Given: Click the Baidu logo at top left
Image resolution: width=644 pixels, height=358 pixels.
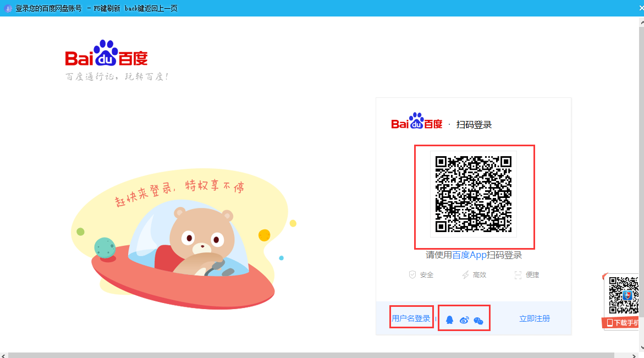Looking at the screenshot, I should 106,53.
